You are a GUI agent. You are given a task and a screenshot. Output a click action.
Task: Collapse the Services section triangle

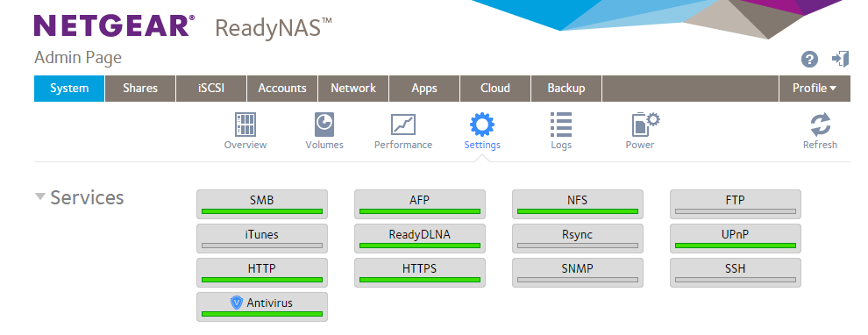pyautogui.click(x=39, y=196)
